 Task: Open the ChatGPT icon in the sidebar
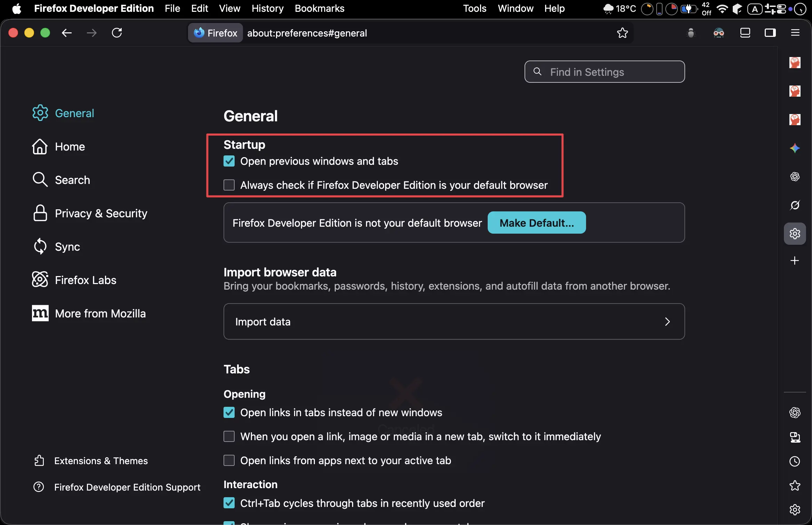[x=795, y=177]
